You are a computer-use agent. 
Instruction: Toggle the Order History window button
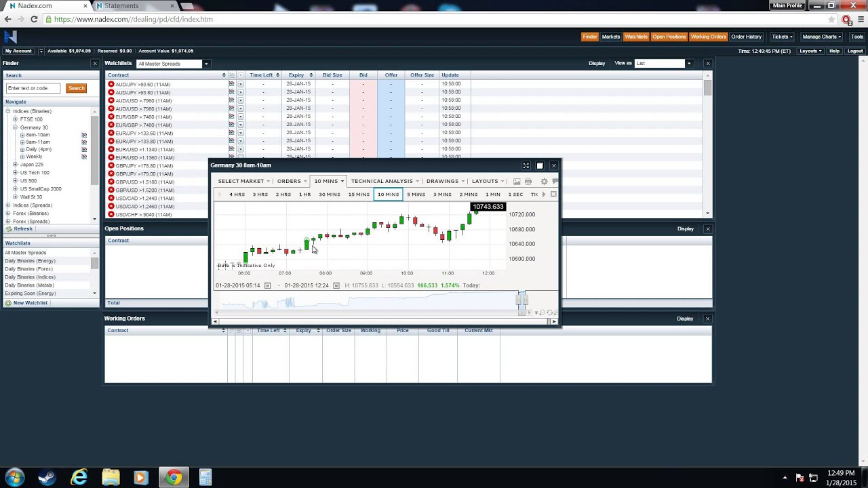point(747,37)
